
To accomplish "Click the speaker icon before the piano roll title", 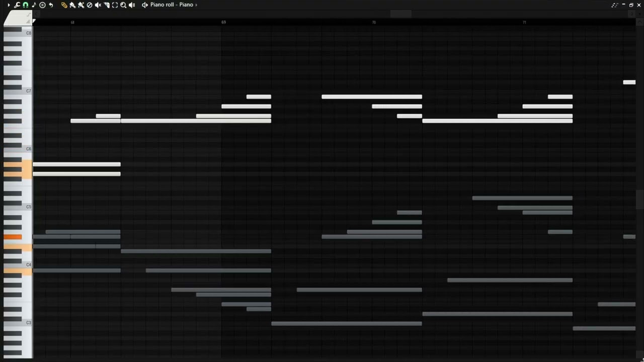I will pyautogui.click(x=145, y=5).
